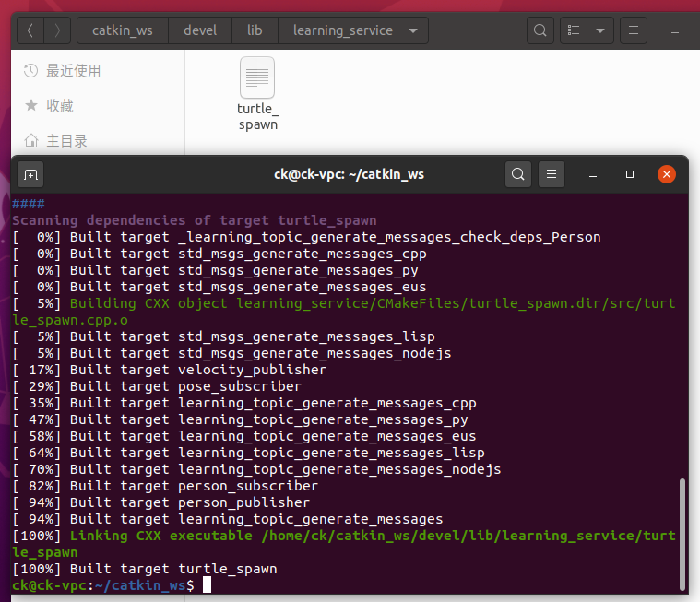
Task: Open devel path segment
Action: pyautogui.click(x=200, y=30)
